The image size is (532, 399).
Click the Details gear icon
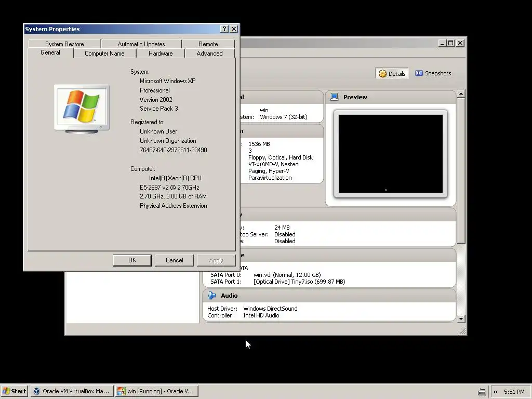(x=382, y=74)
